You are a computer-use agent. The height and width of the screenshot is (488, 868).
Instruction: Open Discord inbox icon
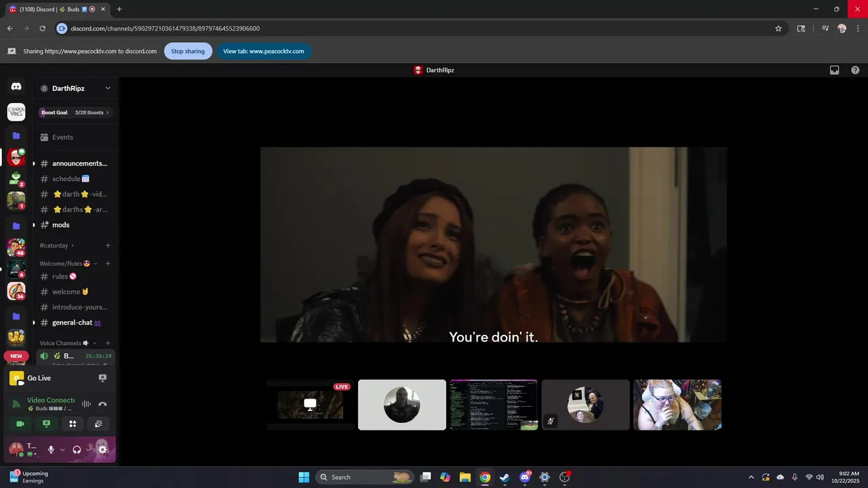835,70
